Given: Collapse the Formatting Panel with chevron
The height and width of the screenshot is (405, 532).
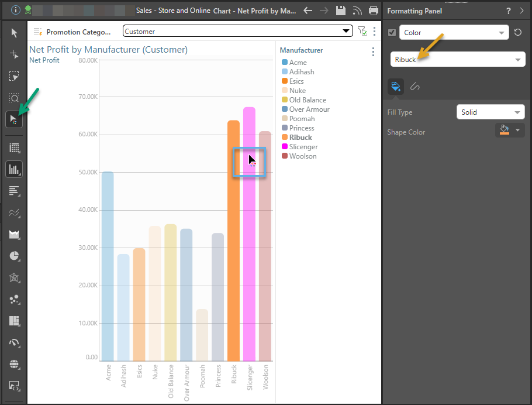Looking at the screenshot, I should (x=522, y=11).
